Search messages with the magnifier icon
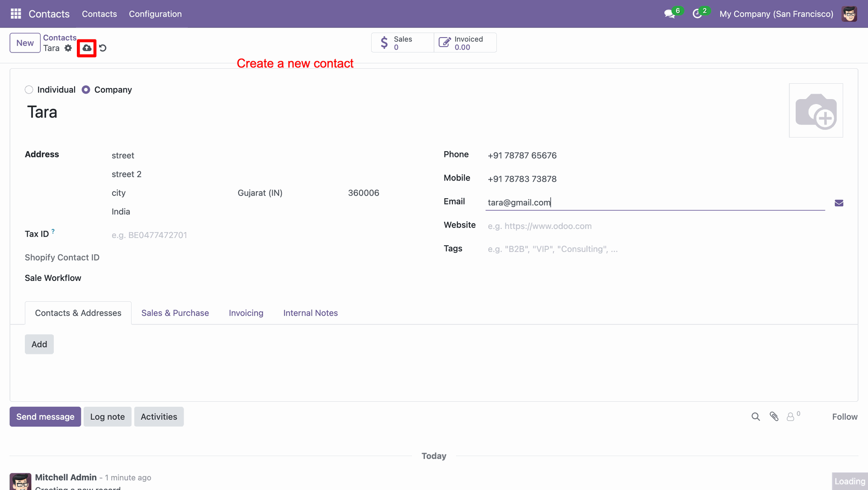Image resolution: width=868 pixels, height=490 pixels. (x=755, y=417)
